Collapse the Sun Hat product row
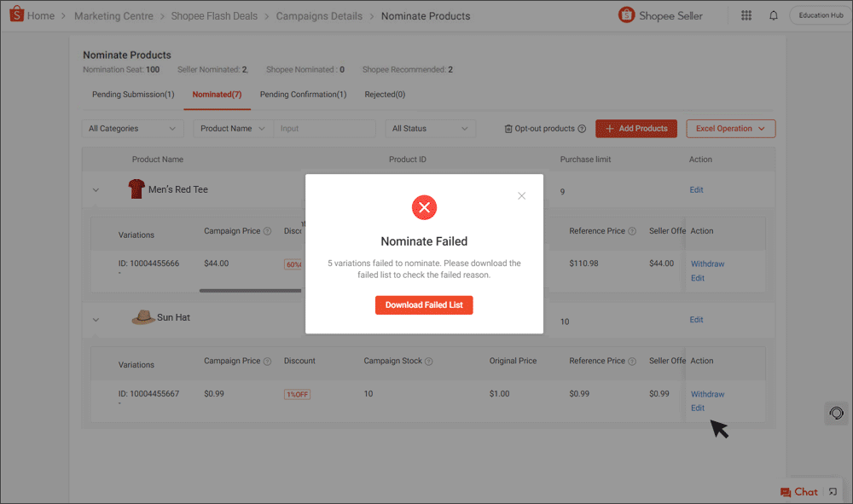This screenshot has width=853, height=504. pyautogui.click(x=96, y=321)
